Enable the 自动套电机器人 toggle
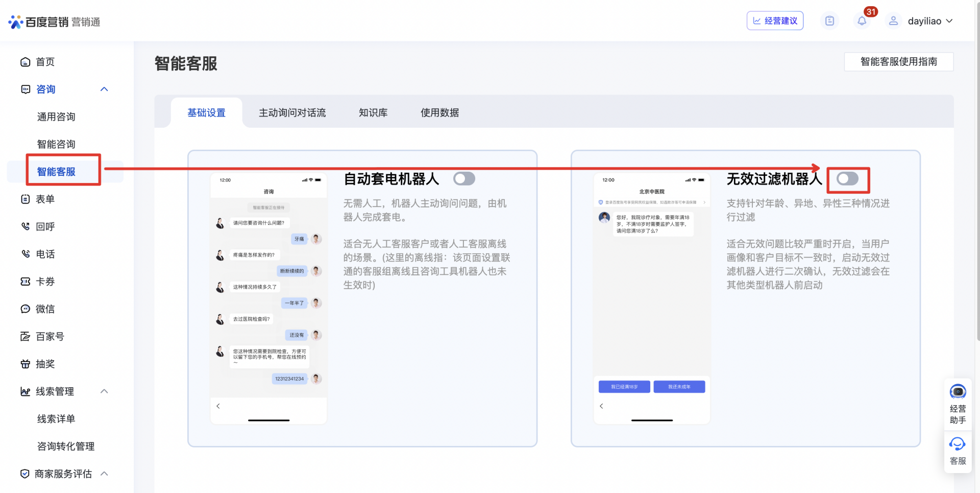980x493 pixels. point(464,179)
